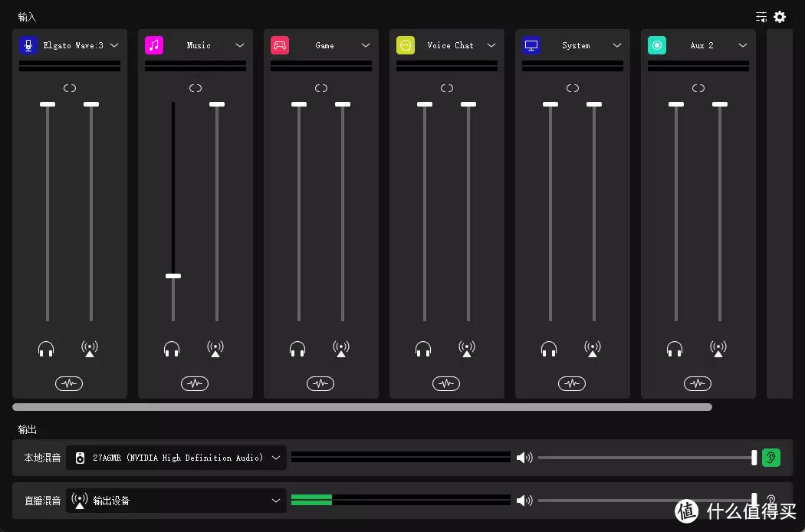This screenshot has width=805, height=532.
Task: Click the 本地混音 level meter
Action: pyautogui.click(x=400, y=458)
